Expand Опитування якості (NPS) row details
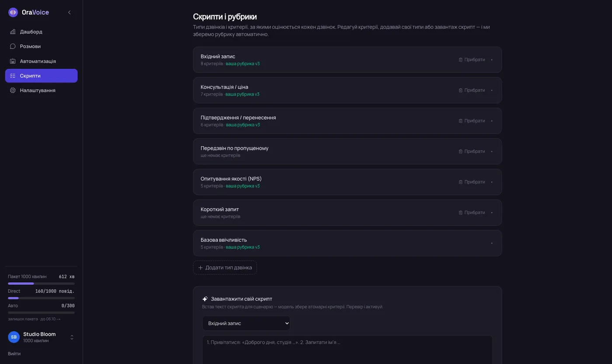 coord(492,182)
